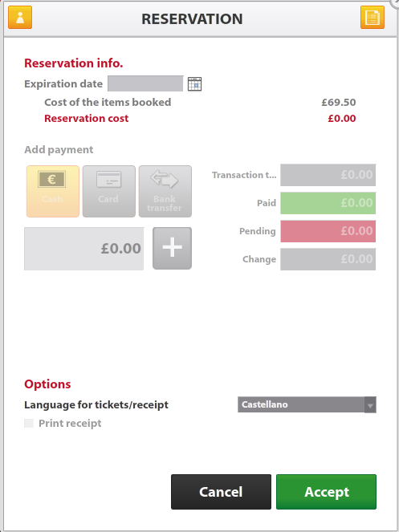Accept the reservation
The image size is (399, 532).
click(326, 492)
